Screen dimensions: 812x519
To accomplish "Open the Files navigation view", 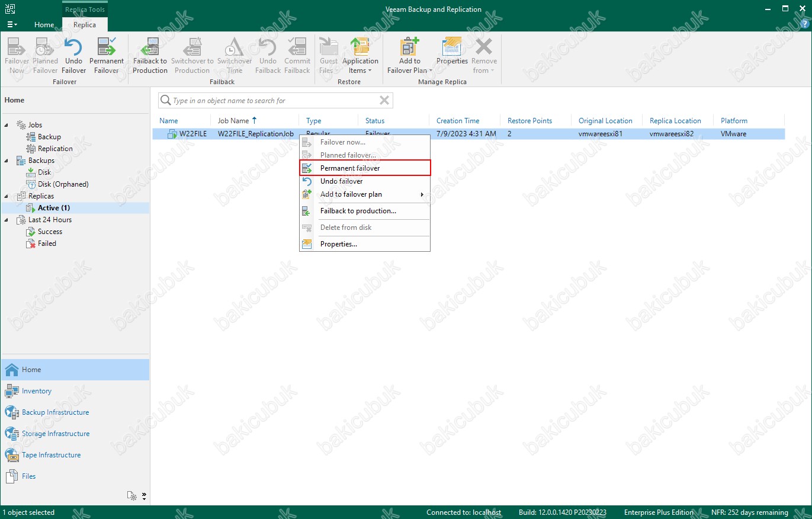I will tap(75, 476).
